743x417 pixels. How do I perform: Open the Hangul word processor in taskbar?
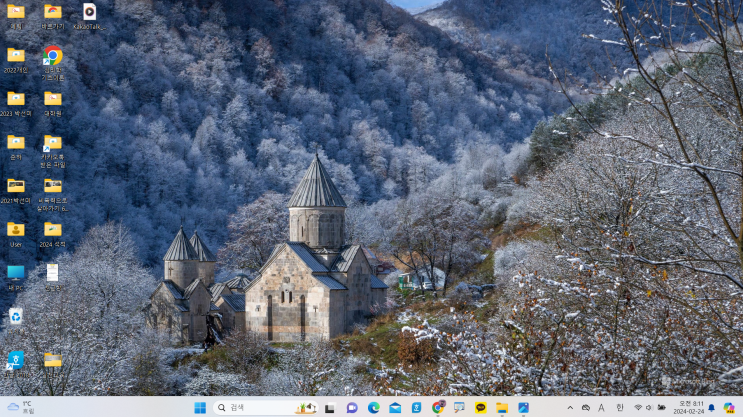point(417,408)
